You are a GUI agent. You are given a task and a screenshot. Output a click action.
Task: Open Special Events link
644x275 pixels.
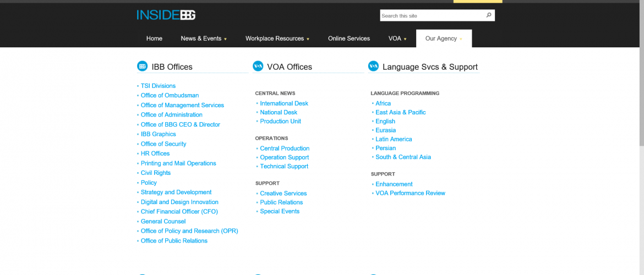pos(280,211)
